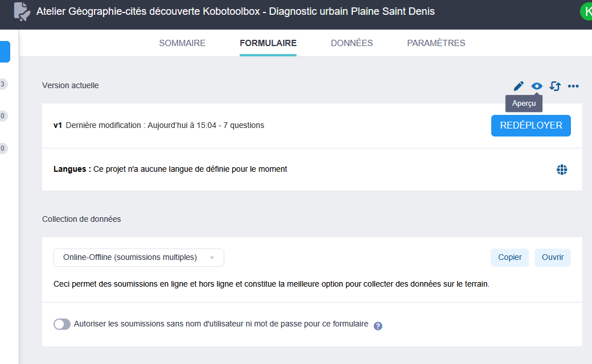Open the PARAMÈTRES tab
The image size is (592, 364).
(x=436, y=43)
